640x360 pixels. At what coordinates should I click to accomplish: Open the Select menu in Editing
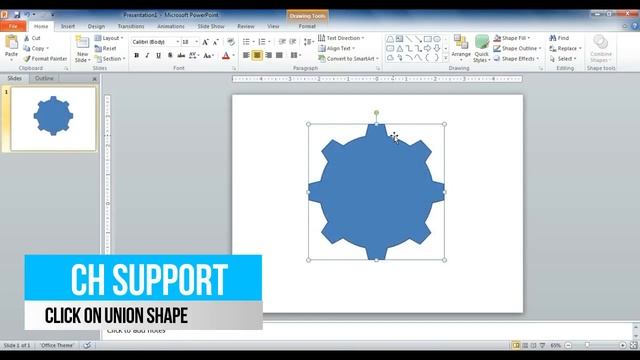(x=563, y=59)
